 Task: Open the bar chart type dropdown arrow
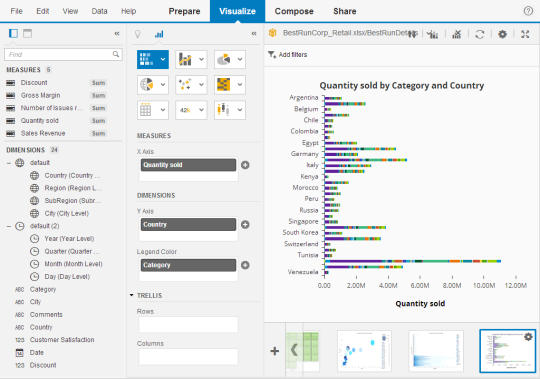pyautogui.click(x=163, y=59)
